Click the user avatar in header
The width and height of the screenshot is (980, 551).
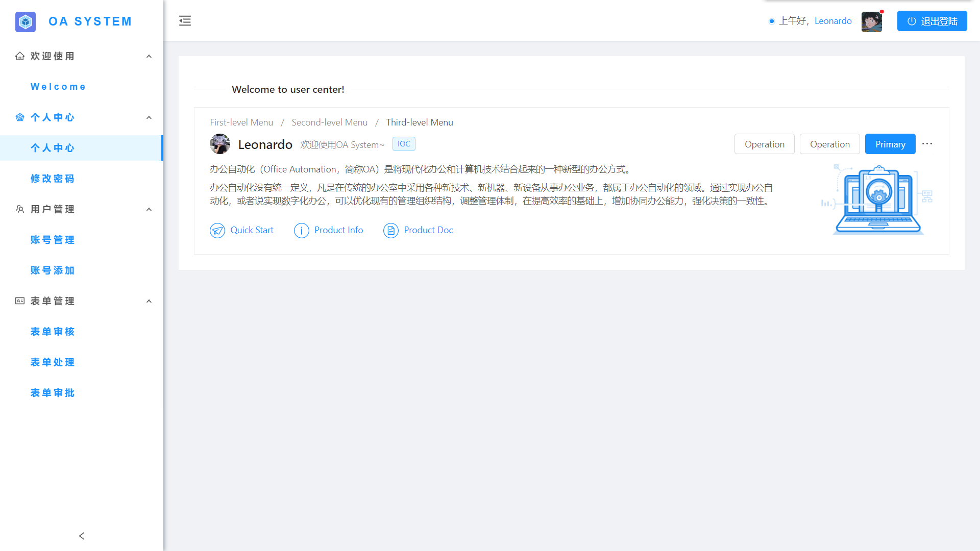(x=871, y=21)
